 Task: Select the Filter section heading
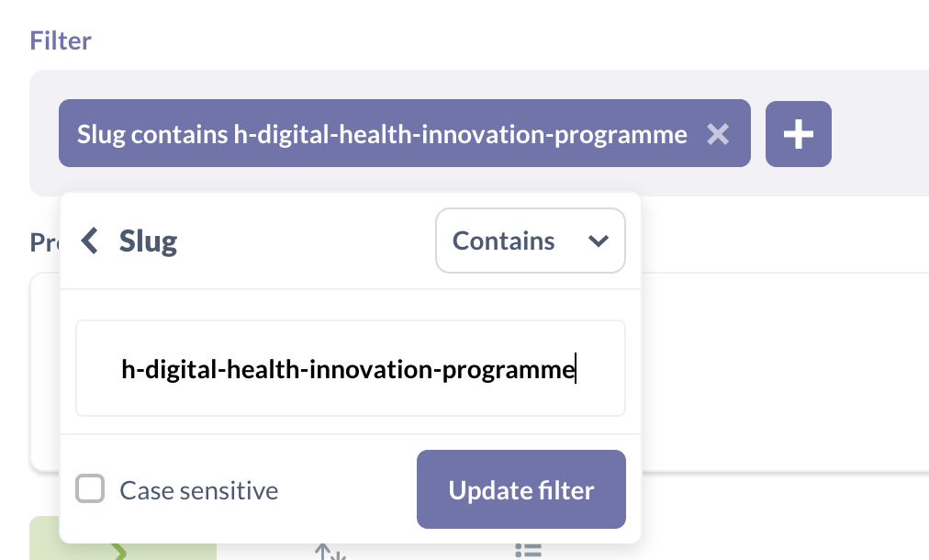tap(60, 40)
